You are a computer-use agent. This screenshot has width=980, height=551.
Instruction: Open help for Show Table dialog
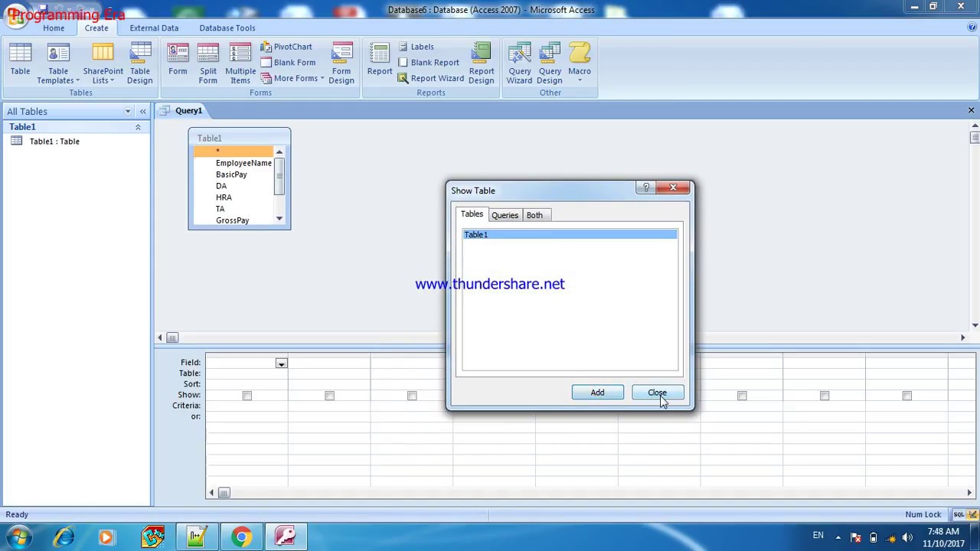pyautogui.click(x=646, y=187)
